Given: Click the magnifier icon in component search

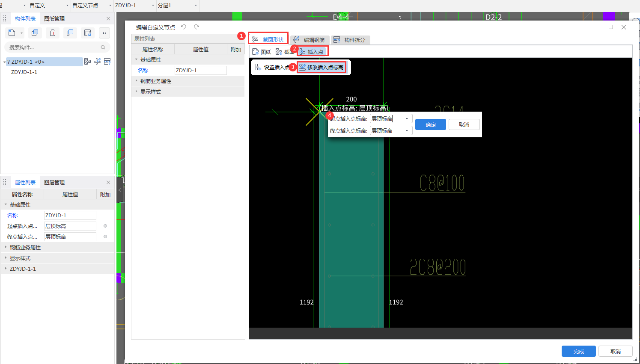Looking at the screenshot, I should [x=103, y=47].
